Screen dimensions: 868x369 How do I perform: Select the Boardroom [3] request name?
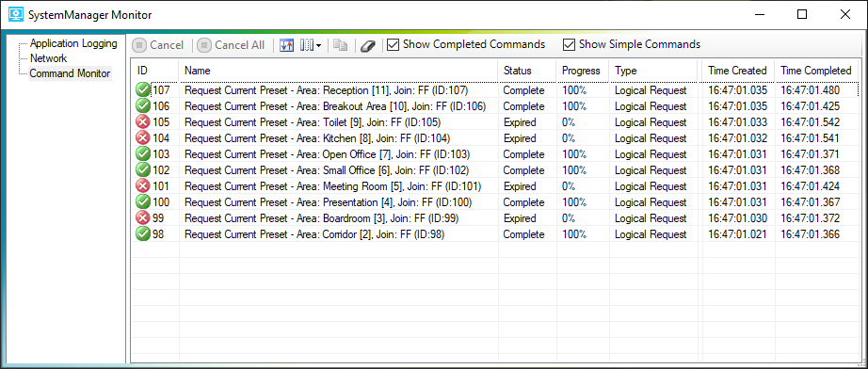[322, 218]
